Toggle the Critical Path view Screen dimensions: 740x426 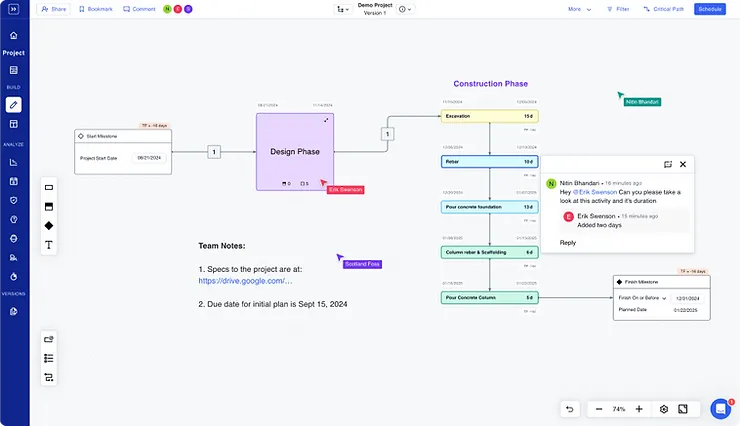(x=664, y=9)
